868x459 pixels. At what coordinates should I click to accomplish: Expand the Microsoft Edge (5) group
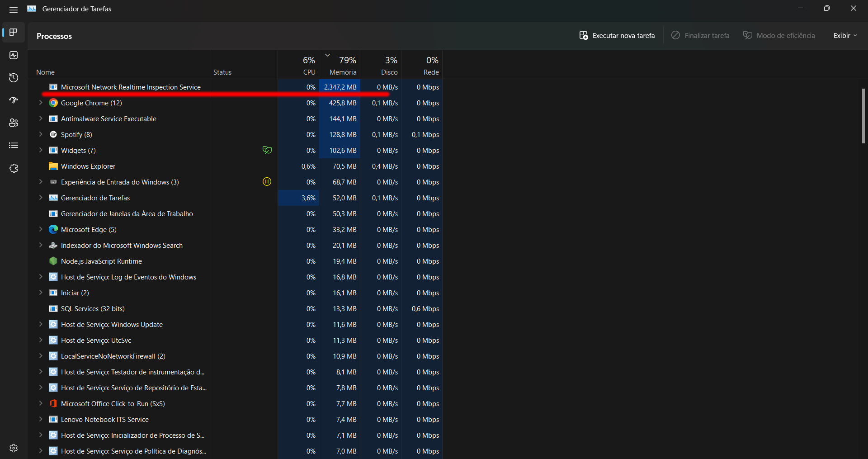[x=41, y=230]
